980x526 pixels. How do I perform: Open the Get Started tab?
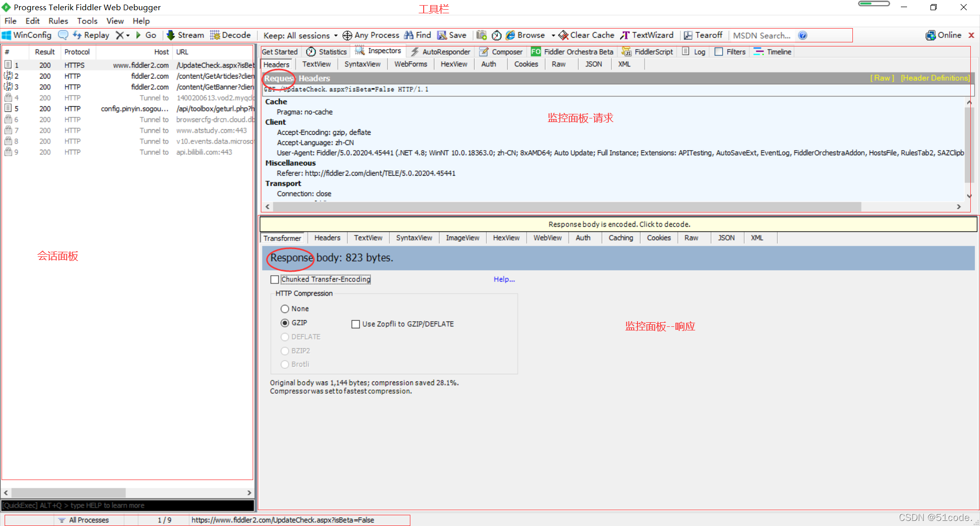[279, 52]
